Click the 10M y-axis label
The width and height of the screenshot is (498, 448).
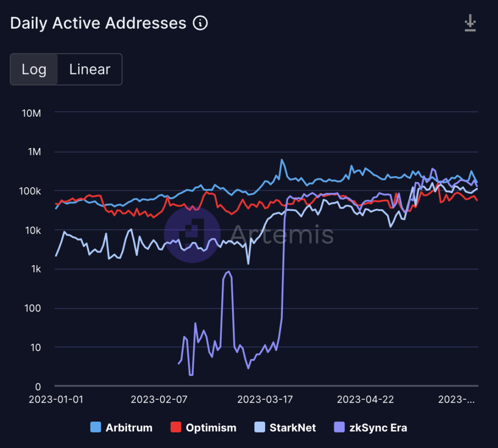(x=32, y=113)
